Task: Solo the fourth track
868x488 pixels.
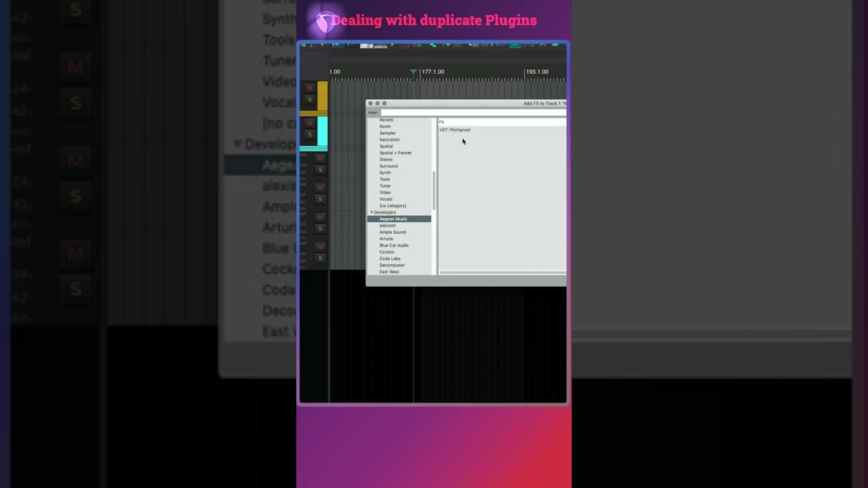Action: pyautogui.click(x=321, y=199)
